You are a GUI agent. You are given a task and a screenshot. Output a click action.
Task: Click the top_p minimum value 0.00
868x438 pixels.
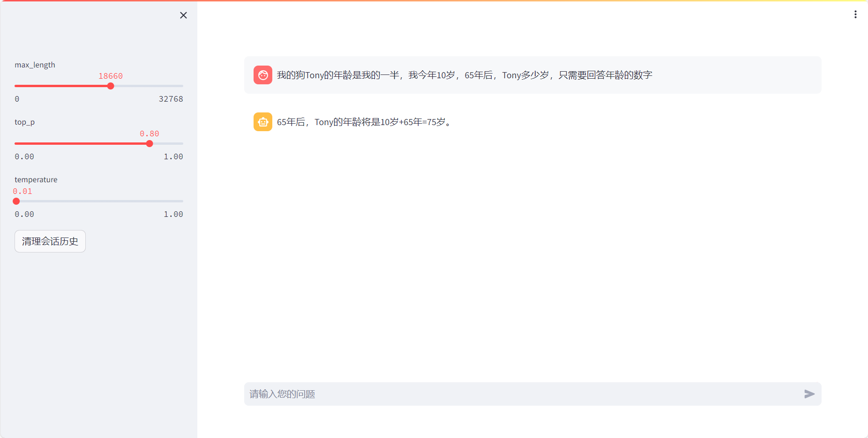tap(24, 156)
